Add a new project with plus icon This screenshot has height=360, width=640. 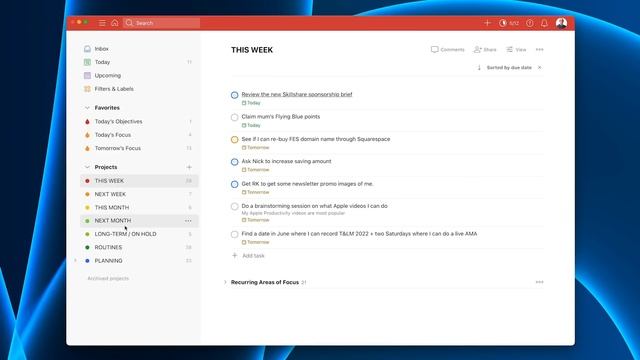tap(189, 167)
